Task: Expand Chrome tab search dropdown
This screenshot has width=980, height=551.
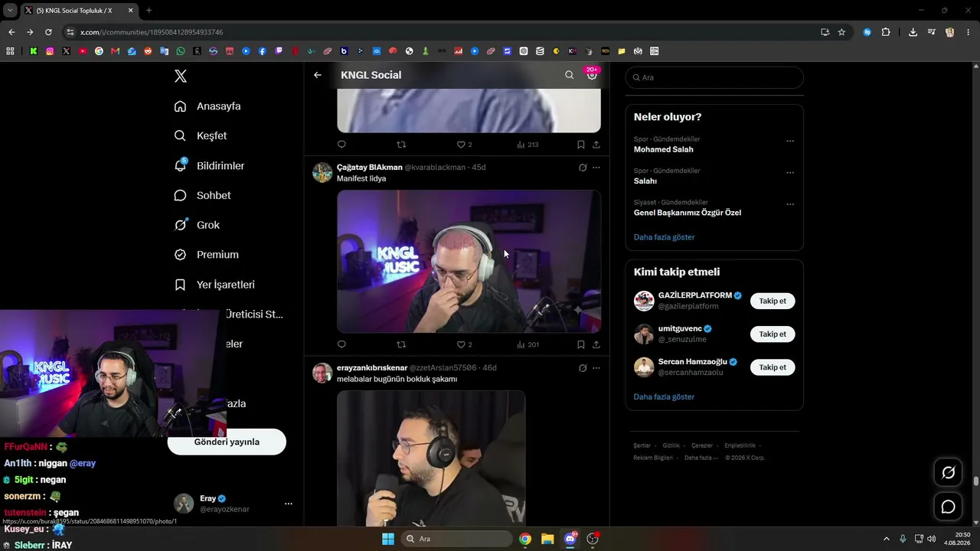Action: click(x=10, y=11)
